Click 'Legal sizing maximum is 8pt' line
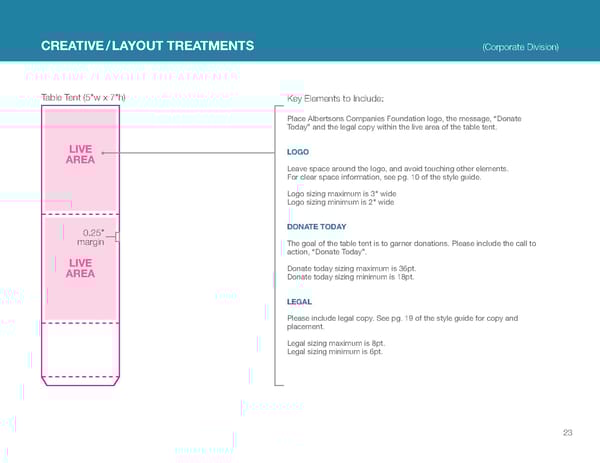The image size is (600, 463). pyautogui.click(x=336, y=343)
